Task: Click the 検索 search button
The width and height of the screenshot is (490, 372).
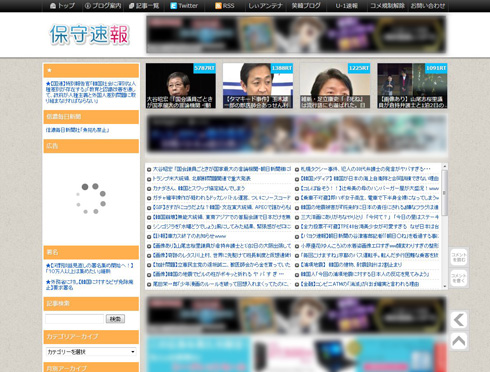Action: 115,319
